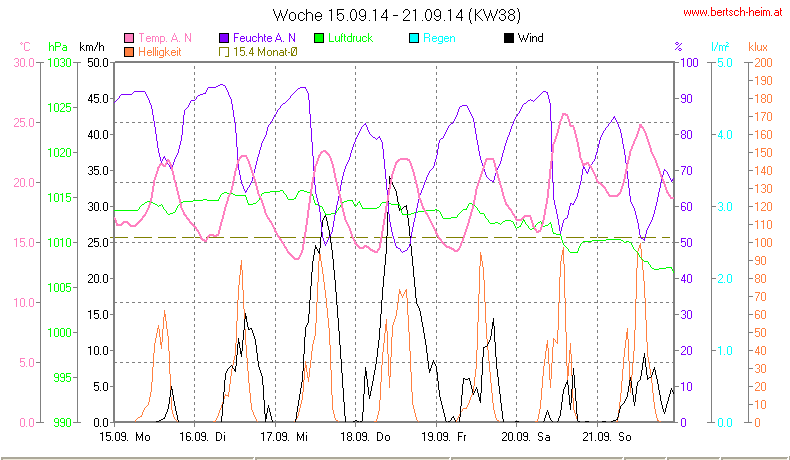Image resolution: width=790 pixels, height=460 pixels.
Task: Click the 'Luftdruck' legend label
Action: [x=350, y=38]
